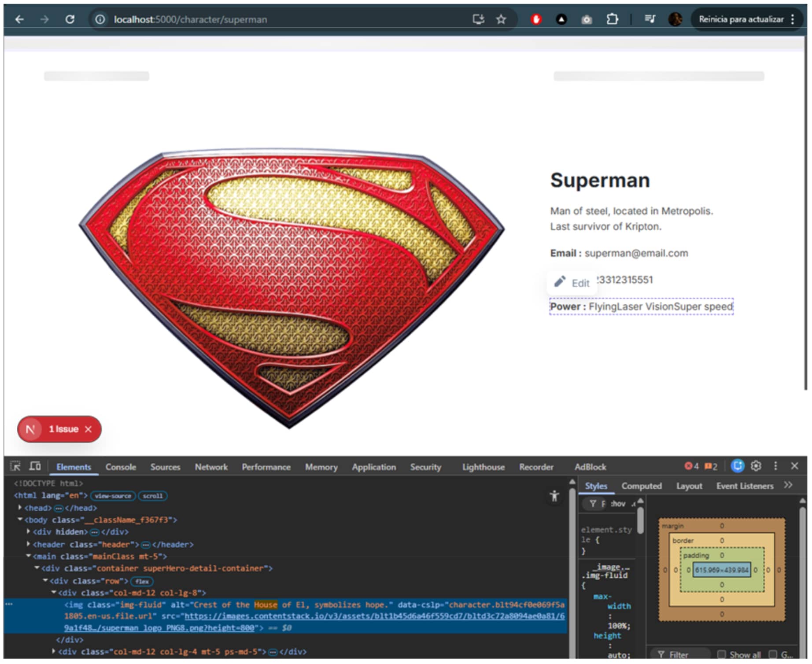
Task: Collapse the main mainClass element
Action: click(28, 557)
